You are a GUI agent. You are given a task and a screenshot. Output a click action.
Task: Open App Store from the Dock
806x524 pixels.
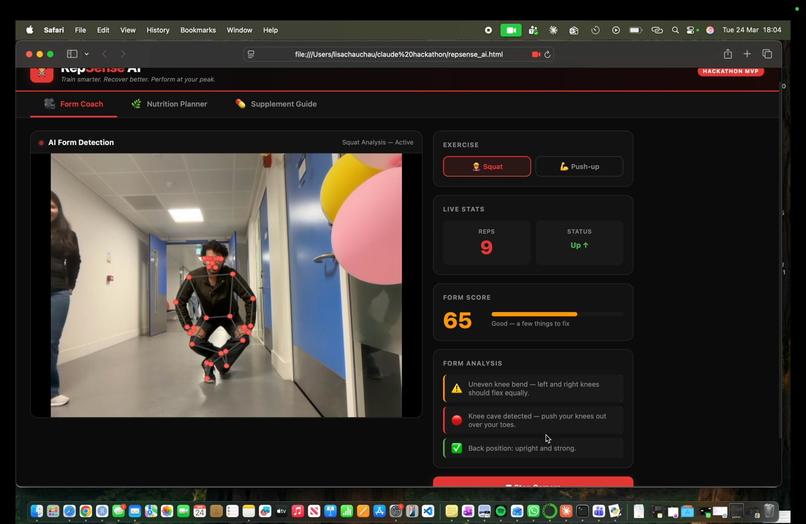379,511
